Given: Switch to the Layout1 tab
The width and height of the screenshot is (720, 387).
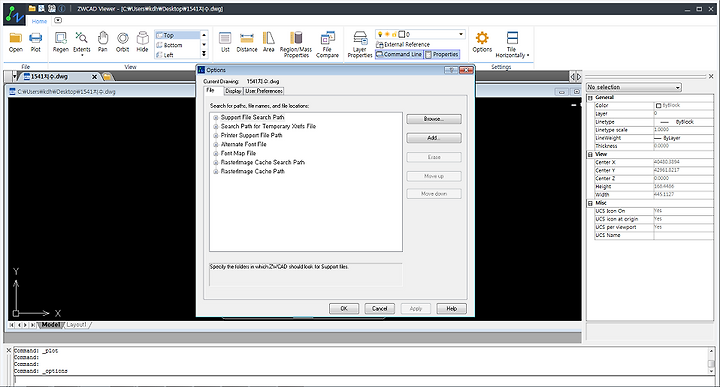Looking at the screenshot, I should pos(76,325).
